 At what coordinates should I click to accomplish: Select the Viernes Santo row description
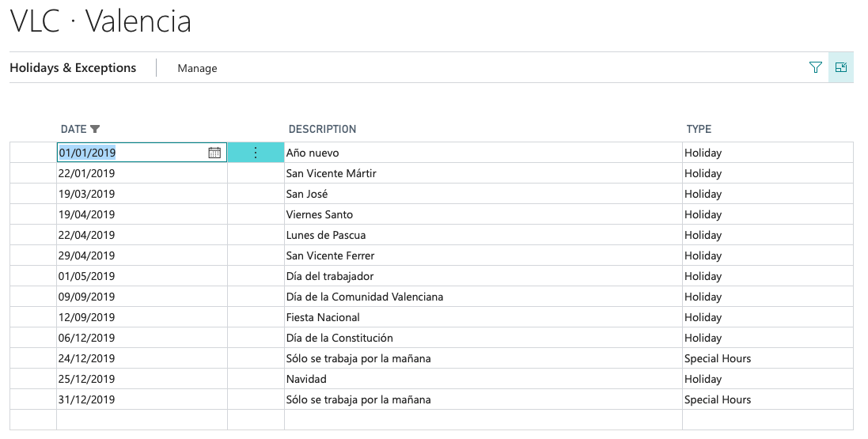pyautogui.click(x=320, y=214)
